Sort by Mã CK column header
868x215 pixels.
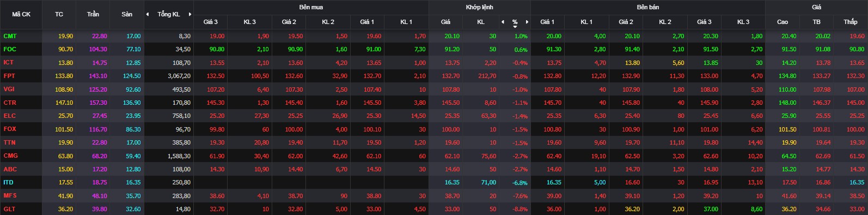click(21, 14)
